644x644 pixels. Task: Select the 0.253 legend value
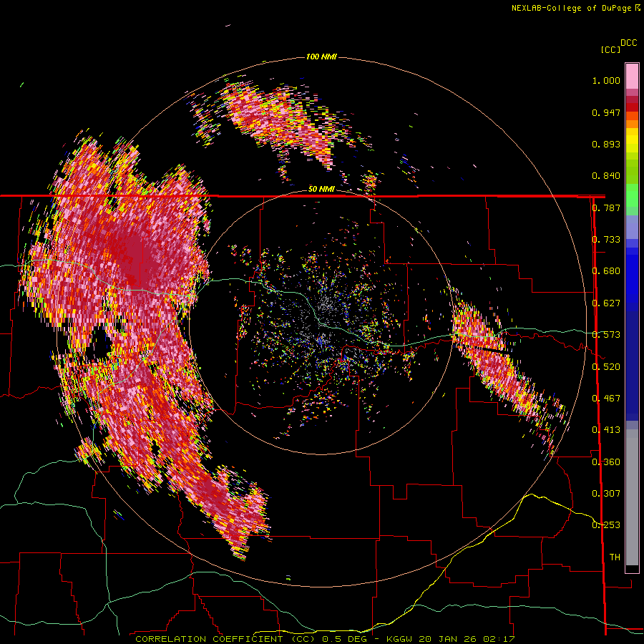point(606,525)
